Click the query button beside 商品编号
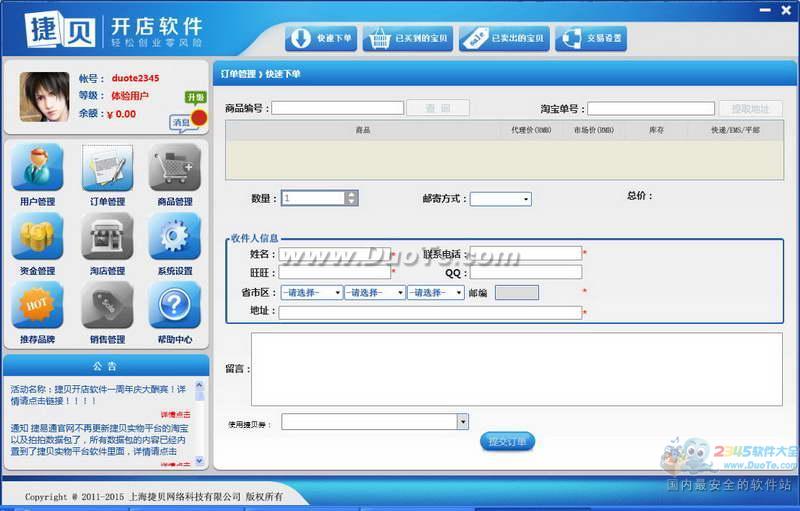Image resolution: width=800 pixels, height=511 pixels. pyautogui.click(x=438, y=108)
